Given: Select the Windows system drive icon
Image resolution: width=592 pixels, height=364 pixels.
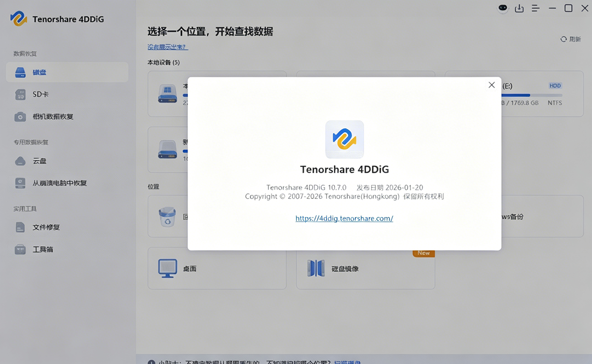Looking at the screenshot, I should 167,94.
